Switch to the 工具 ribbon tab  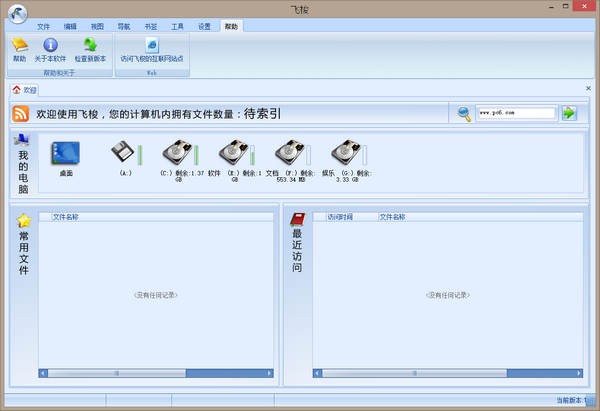pos(177,26)
